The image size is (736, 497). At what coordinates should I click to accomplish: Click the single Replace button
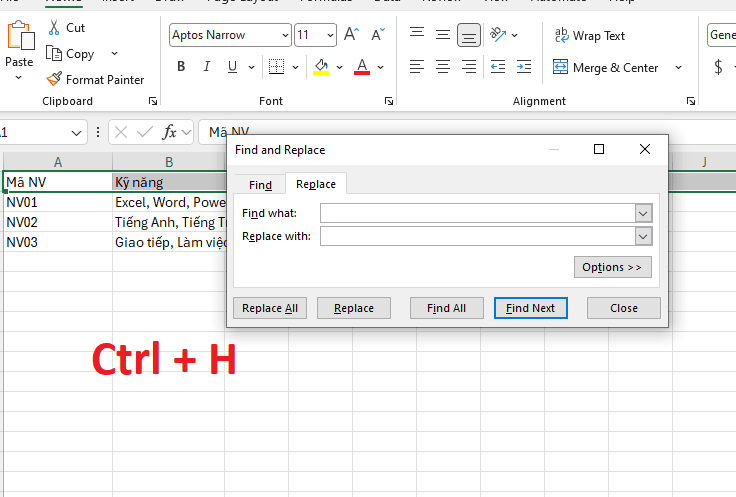(x=353, y=308)
